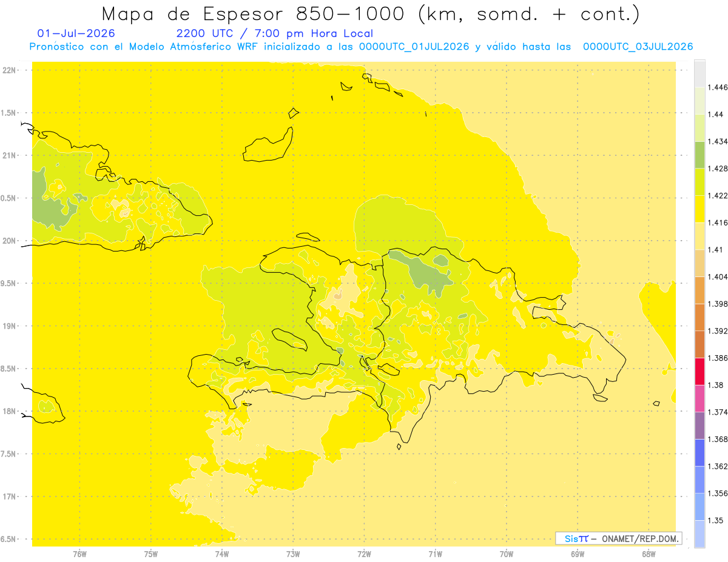Image resolution: width=728 pixels, height=562 pixels.
Task: Select the bright yellow swatch between 1.422 and 1.416
Action: point(699,209)
